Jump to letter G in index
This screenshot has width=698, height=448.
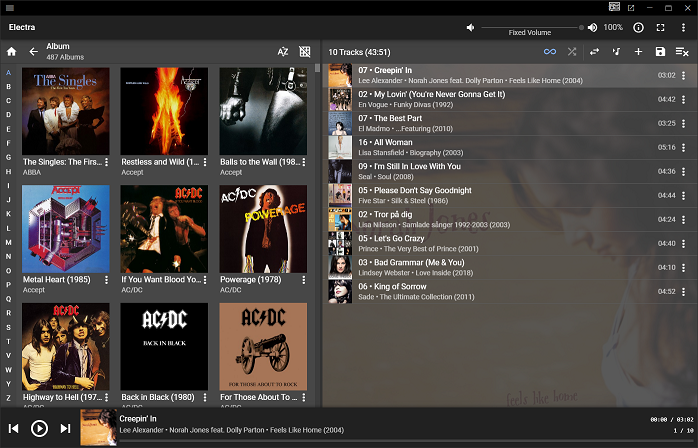(x=8, y=157)
